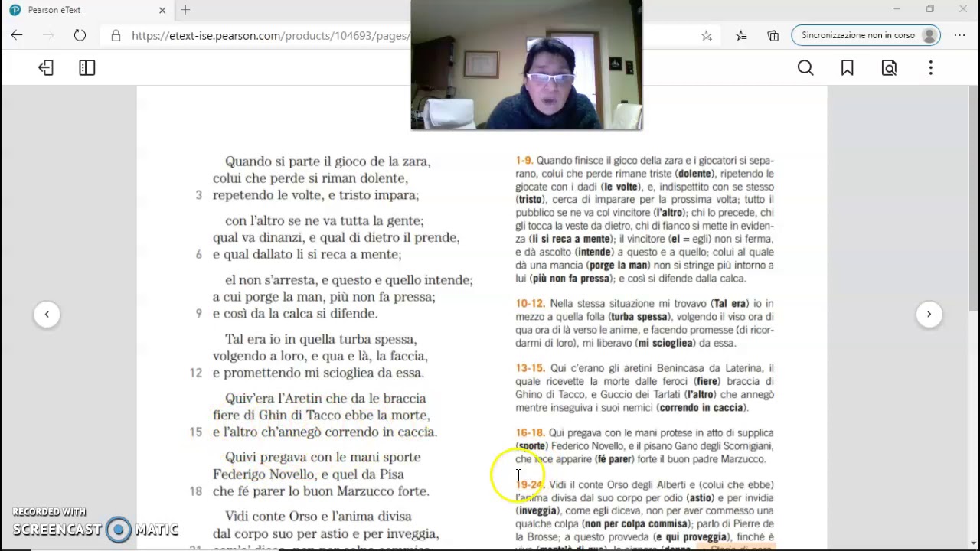Click verse line number 12
This screenshot has width=980, height=551.
tap(196, 373)
